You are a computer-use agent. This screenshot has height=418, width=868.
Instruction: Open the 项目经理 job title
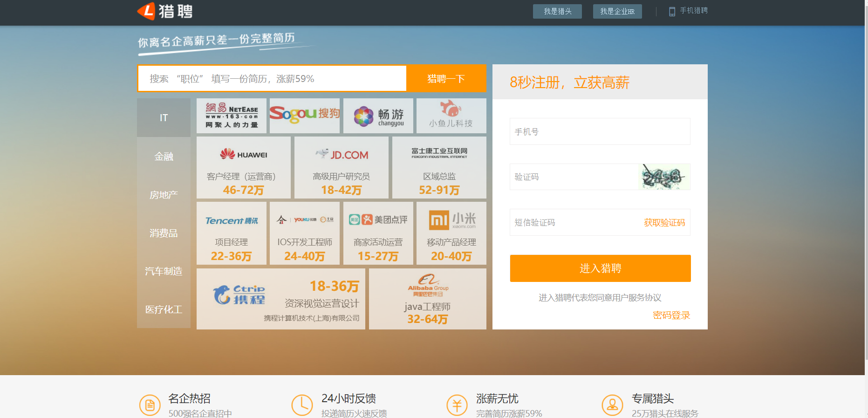tap(232, 242)
